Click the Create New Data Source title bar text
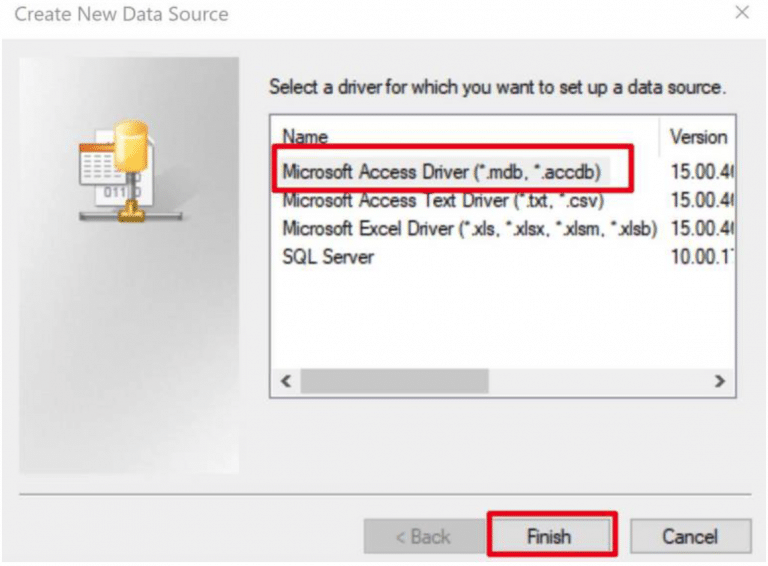Viewport: 768px width, 566px height. tap(121, 14)
